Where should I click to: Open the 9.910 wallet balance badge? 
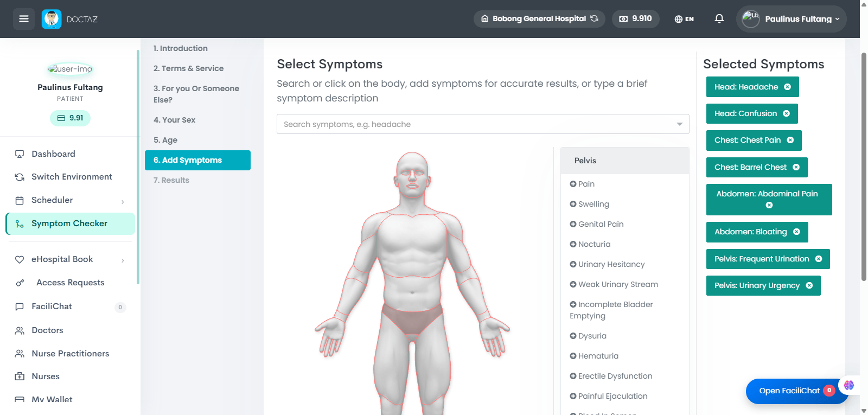pos(635,18)
